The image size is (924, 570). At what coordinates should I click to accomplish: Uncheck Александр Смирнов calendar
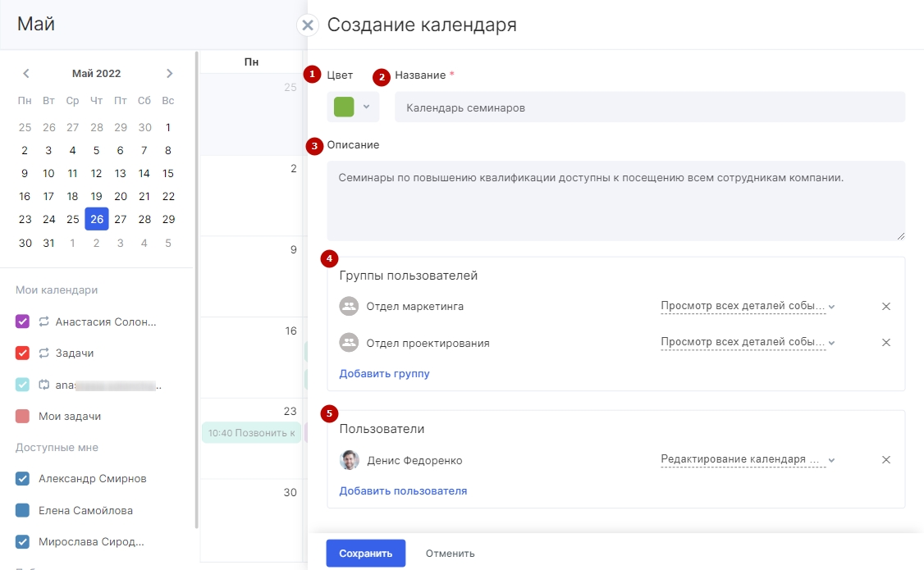pyautogui.click(x=23, y=479)
